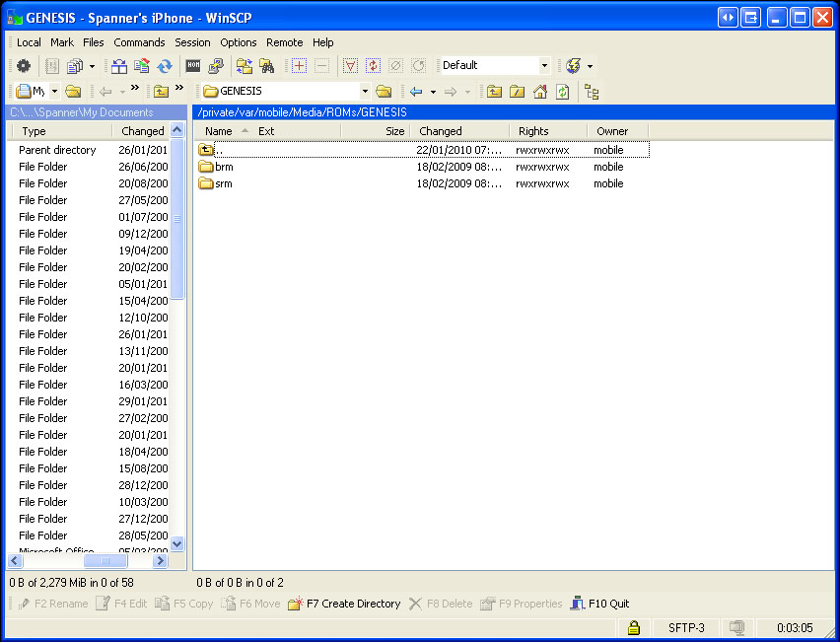Click F10 Quit button
Image resolution: width=840 pixels, height=642 pixels.
(600, 604)
